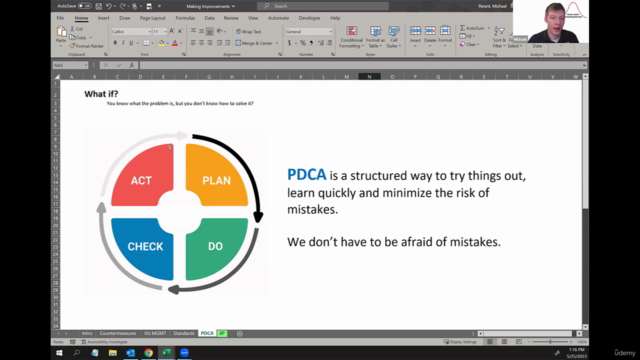
Task: Expand the Merge & Center dropdown arrow
Action: click(277, 43)
